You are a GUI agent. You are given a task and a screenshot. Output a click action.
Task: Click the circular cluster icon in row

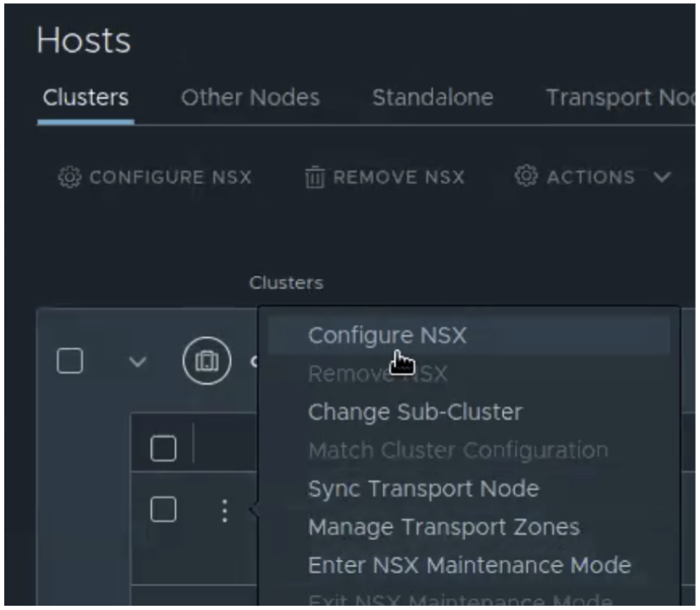pos(203,361)
